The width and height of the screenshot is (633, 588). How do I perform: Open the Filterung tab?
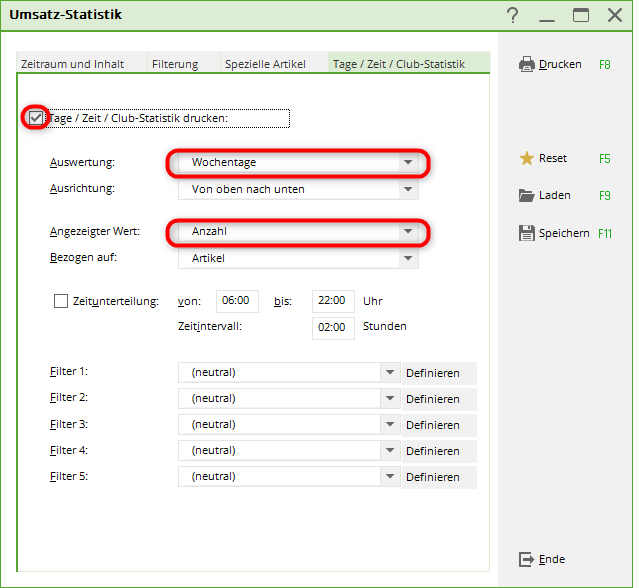(175, 64)
